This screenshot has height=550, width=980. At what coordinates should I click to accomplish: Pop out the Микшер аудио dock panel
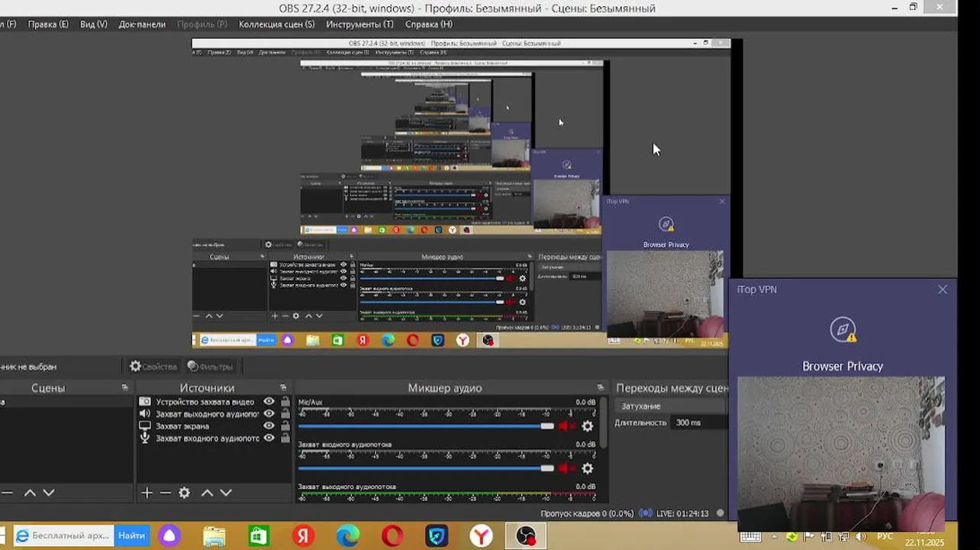(x=600, y=388)
